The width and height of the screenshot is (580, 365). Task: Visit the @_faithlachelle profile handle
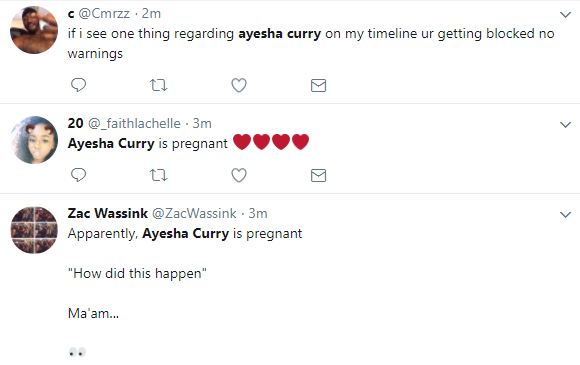[x=134, y=124]
